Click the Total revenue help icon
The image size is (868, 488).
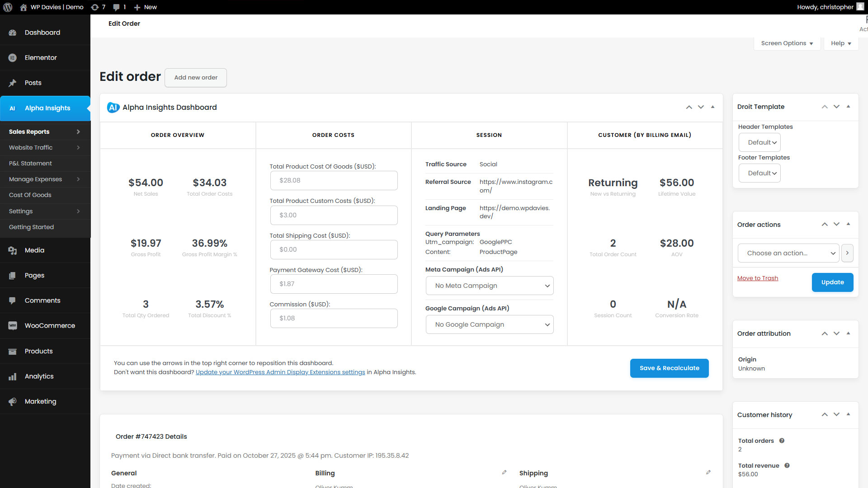tap(787, 465)
